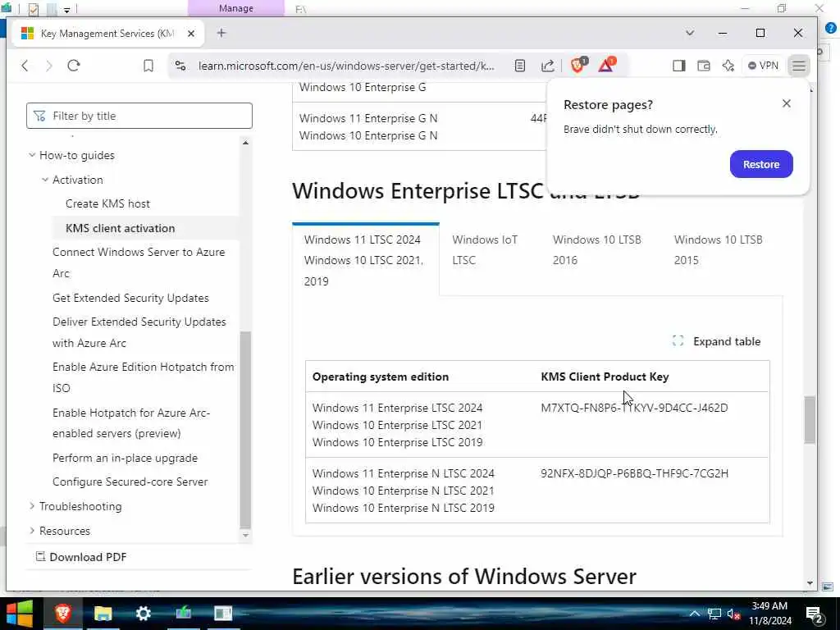The image size is (840, 630).
Task: Close the Key Management Services tab
Action: 190,33
